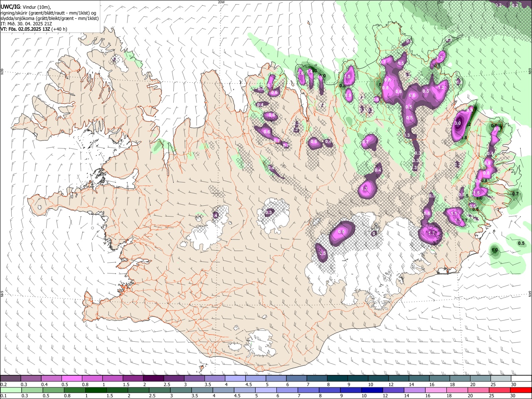
Task: Click the "(+40 h)" forecast offset
Action: click(59, 29)
